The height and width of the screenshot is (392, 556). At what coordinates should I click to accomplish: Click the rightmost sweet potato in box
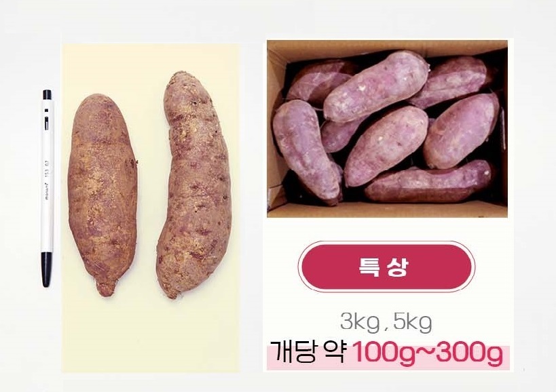461,130
